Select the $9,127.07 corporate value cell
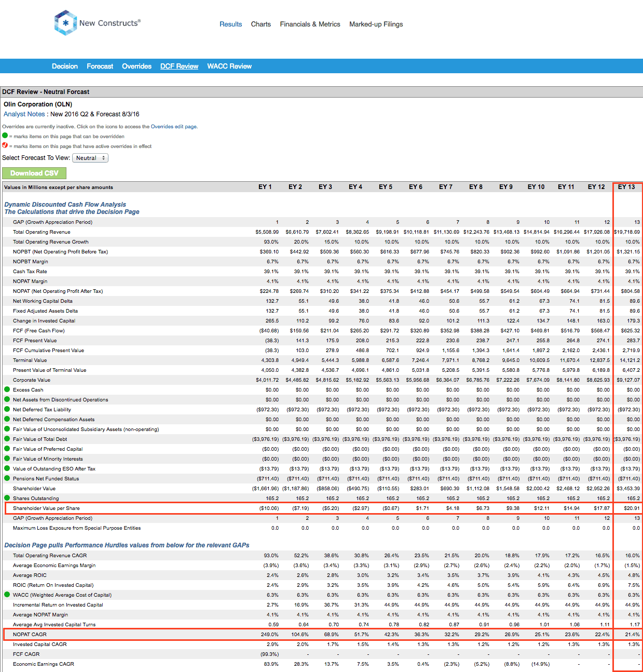Screen dimensions: 643x672 tap(628, 380)
